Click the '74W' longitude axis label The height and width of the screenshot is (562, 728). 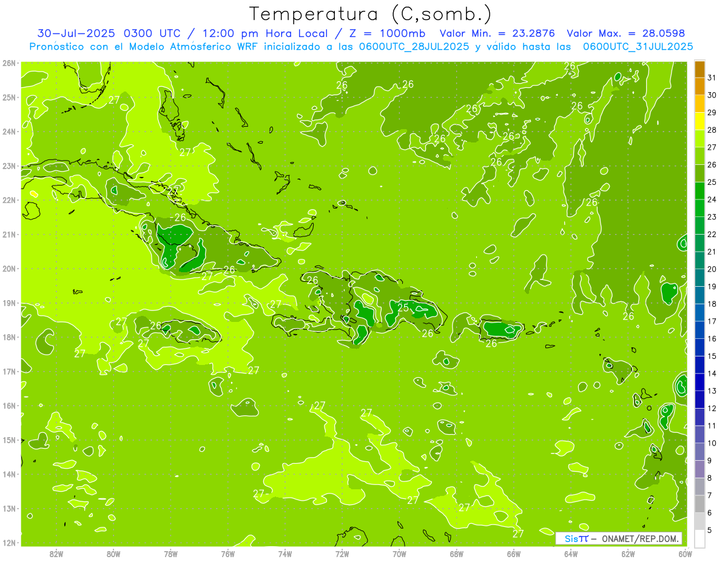point(285,554)
